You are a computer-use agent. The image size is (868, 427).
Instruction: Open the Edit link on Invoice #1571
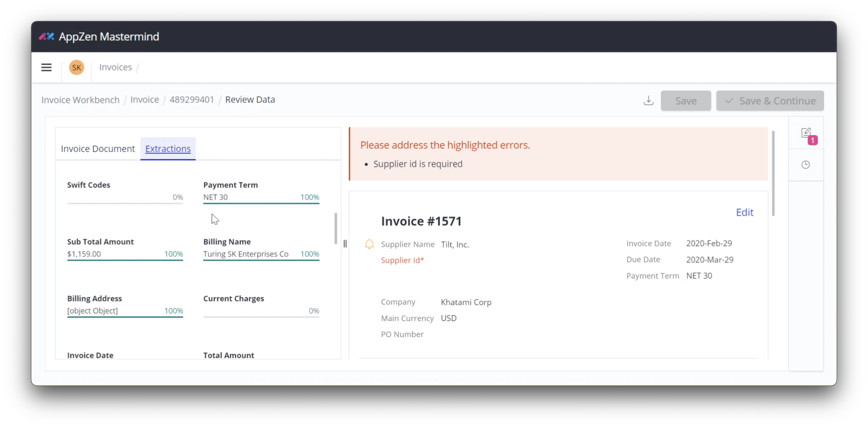coord(745,212)
